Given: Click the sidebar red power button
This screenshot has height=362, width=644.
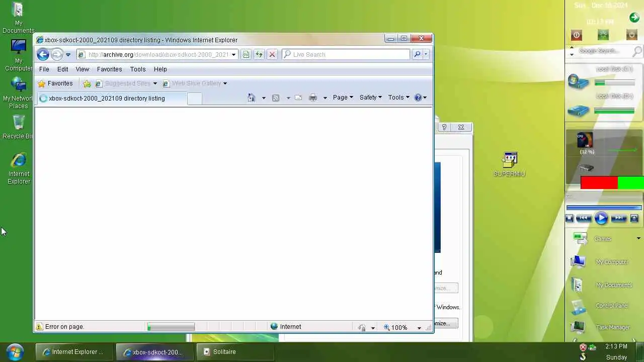Looking at the screenshot, I should 577,35.
